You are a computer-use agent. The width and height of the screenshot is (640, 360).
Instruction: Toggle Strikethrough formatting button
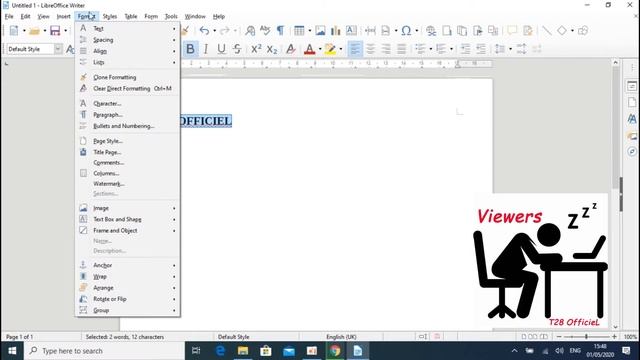[237, 49]
